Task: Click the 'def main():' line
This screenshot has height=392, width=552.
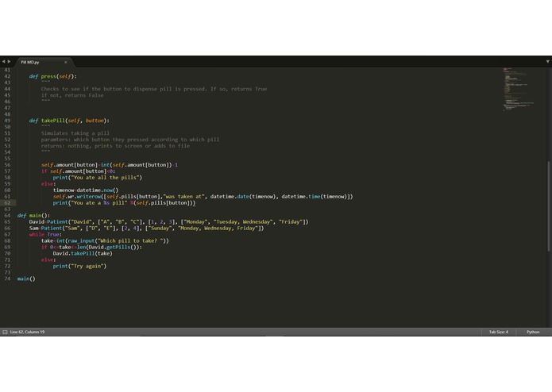Action: (x=33, y=216)
